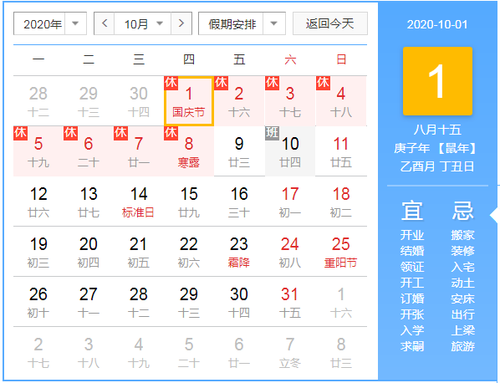Select October 5 十九
500x383 pixels.
pos(38,151)
